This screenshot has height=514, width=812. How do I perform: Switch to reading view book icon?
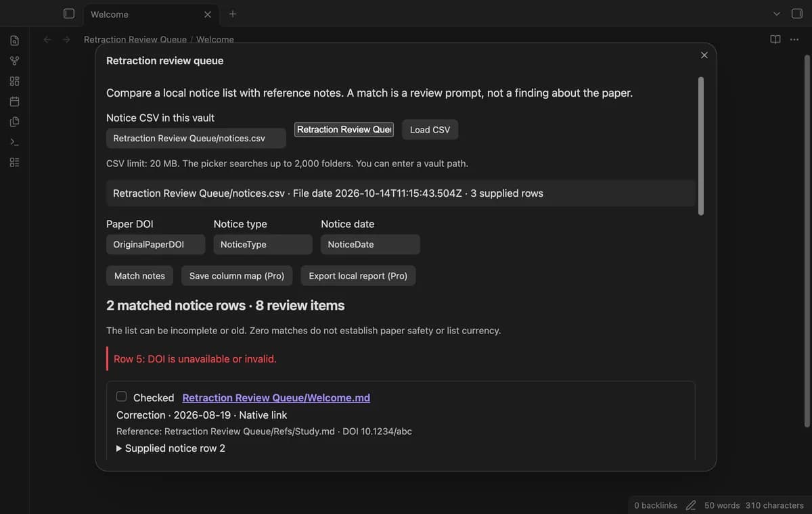[x=775, y=39]
